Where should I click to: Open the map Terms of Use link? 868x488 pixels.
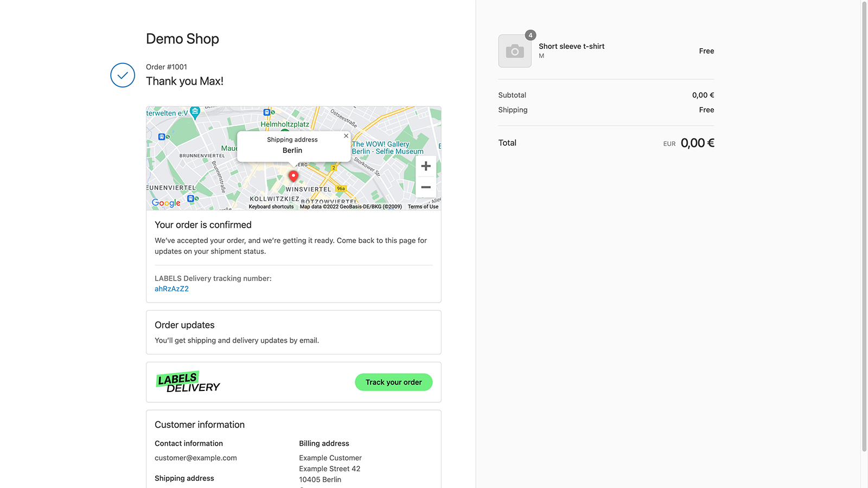[423, 207]
